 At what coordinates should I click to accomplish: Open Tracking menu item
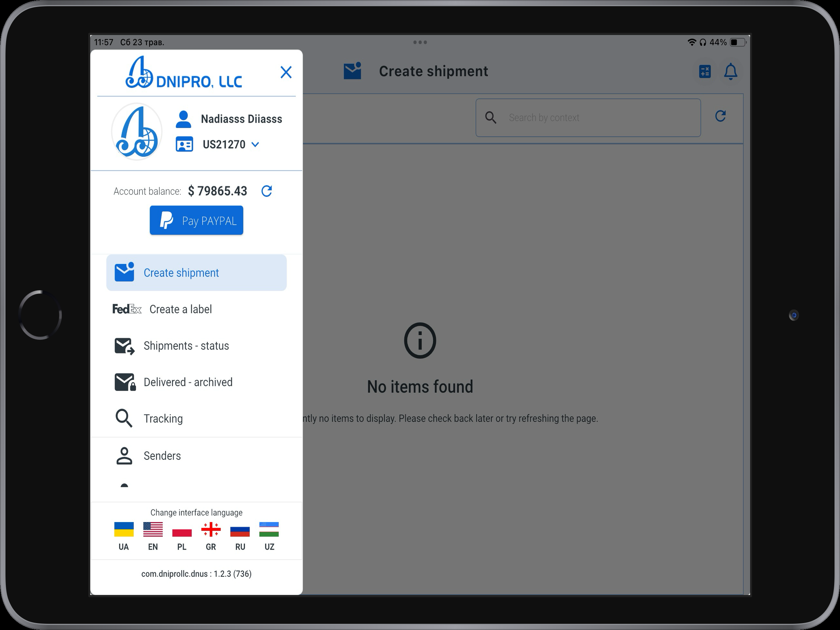(196, 418)
